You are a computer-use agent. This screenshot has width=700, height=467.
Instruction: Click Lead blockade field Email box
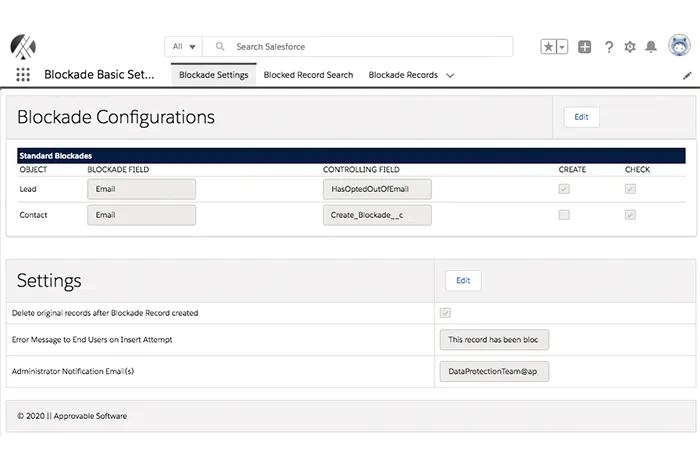[x=142, y=189]
